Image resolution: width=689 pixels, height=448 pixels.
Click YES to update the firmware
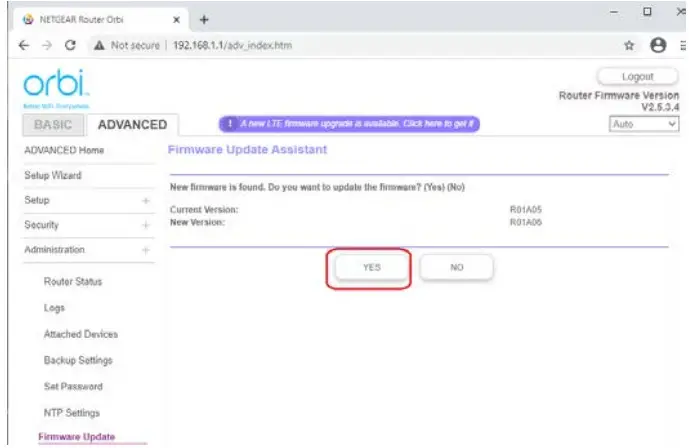(x=372, y=267)
